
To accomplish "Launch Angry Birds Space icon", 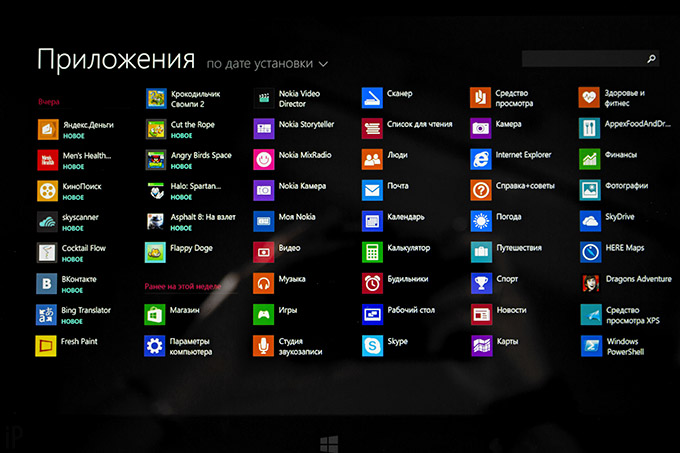I will click(156, 160).
